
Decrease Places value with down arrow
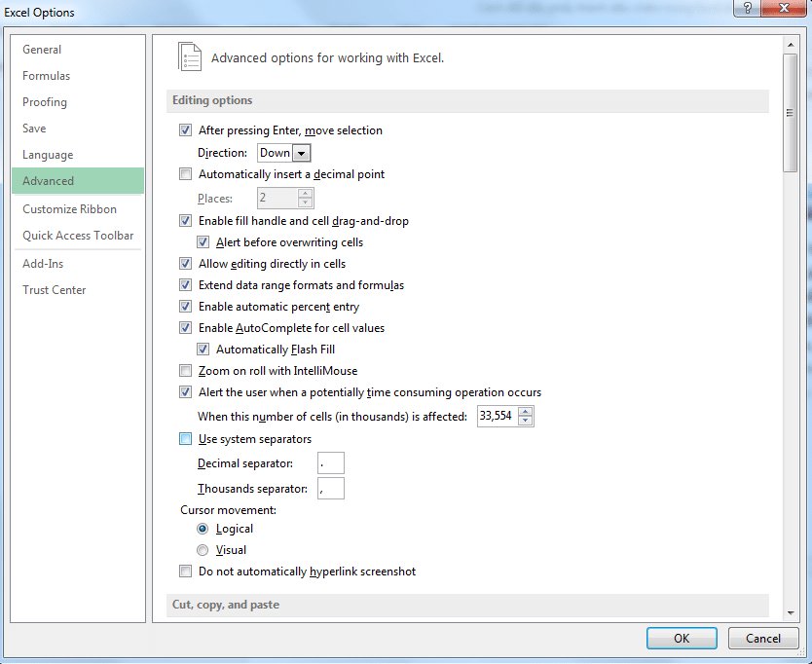click(306, 203)
